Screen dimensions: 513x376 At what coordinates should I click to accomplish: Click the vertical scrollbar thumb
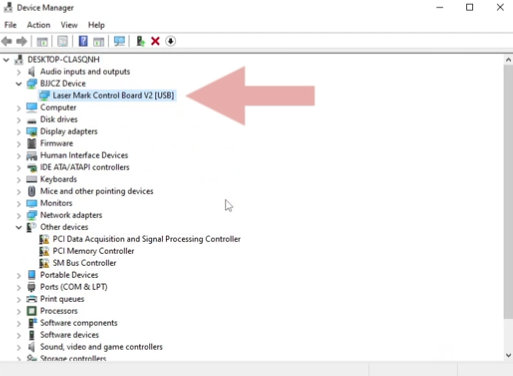tap(508, 192)
